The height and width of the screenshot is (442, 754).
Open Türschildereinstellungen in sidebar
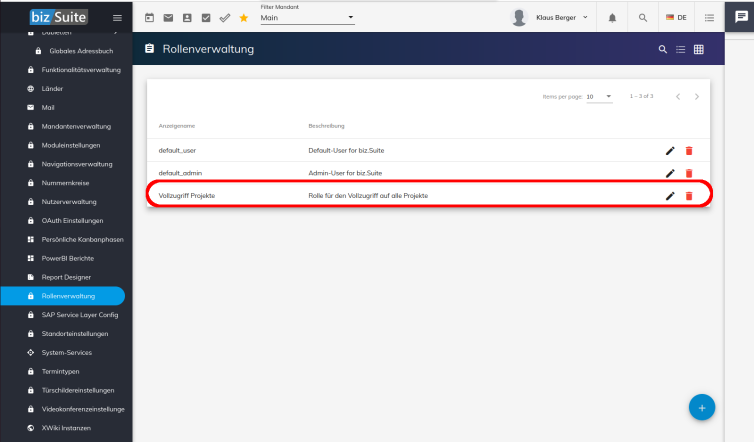(78, 390)
